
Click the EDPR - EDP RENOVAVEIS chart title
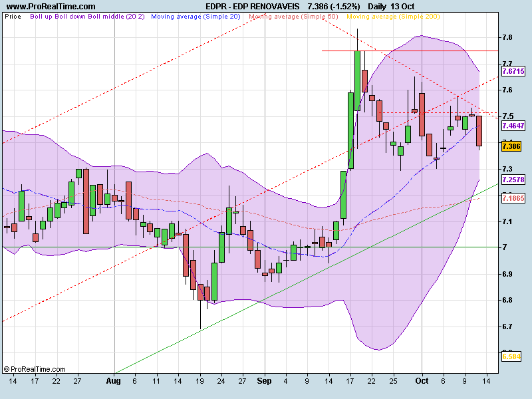pos(253,7)
